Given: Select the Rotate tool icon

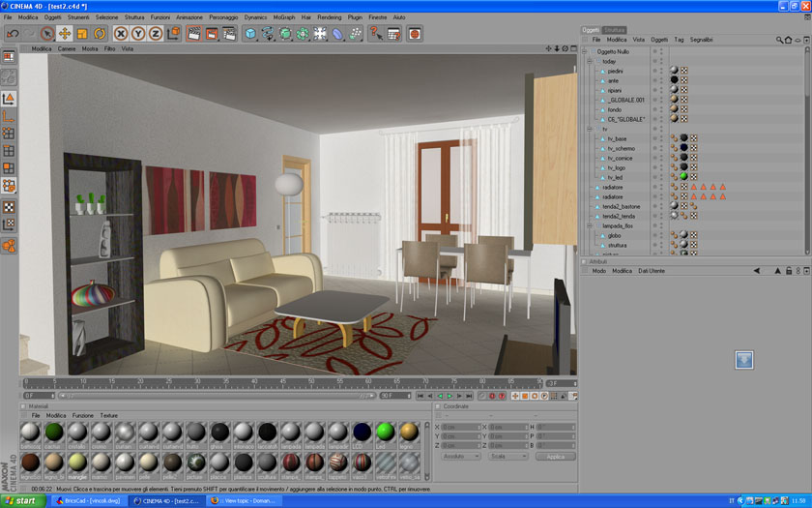Looking at the screenshot, I should (100, 34).
